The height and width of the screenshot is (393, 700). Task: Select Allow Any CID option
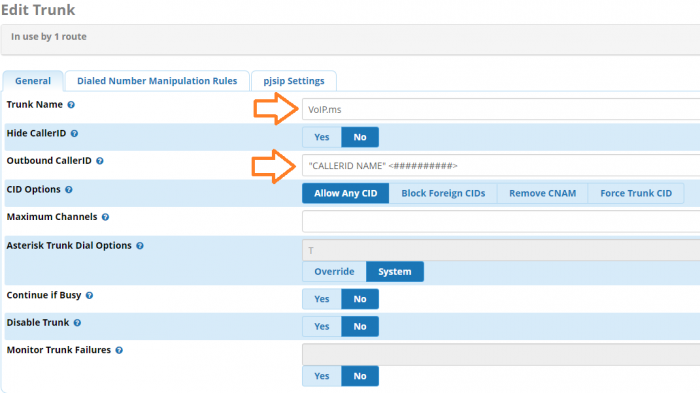pyautogui.click(x=346, y=193)
